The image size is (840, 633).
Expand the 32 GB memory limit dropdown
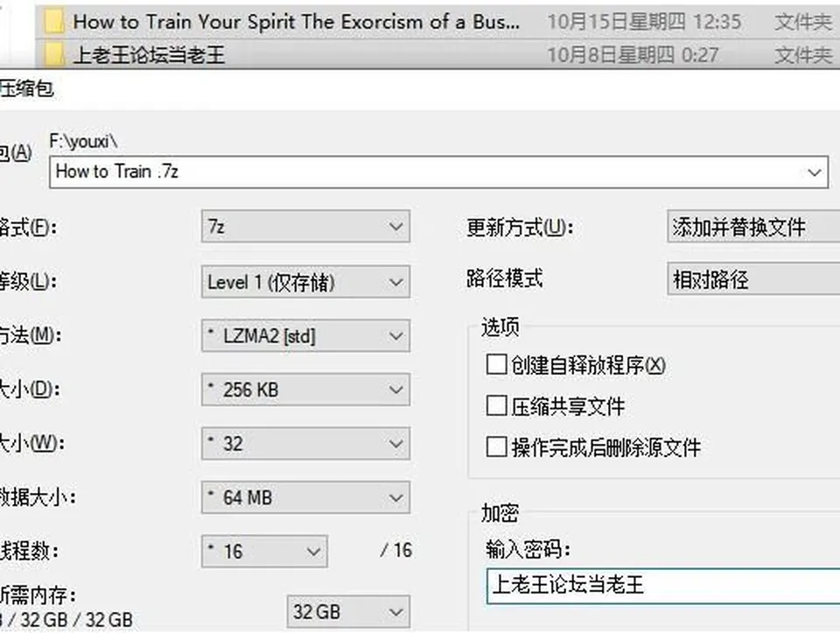coord(348,611)
